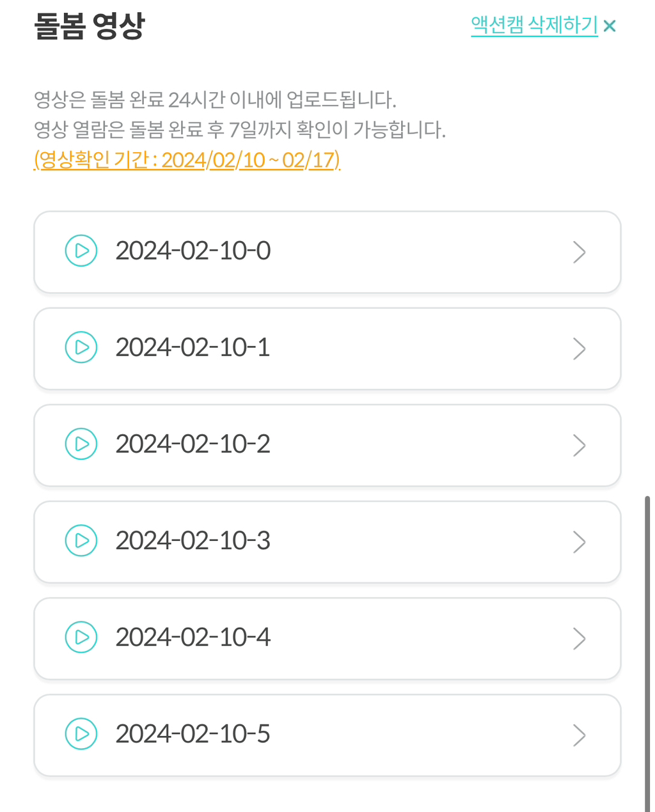The height and width of the screenshot is (812, 655).
Task: Click the vertical scrollbar thumb
Action: click(647, 652)
